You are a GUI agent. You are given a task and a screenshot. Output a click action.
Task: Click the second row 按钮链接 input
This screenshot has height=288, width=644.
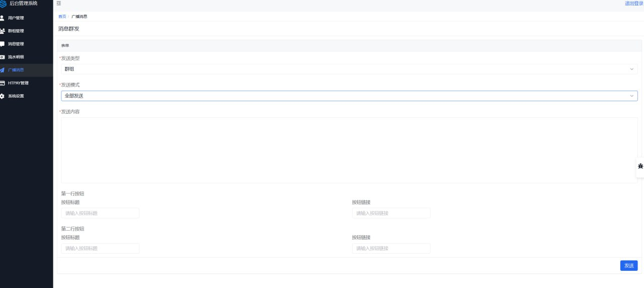[391, 248]
